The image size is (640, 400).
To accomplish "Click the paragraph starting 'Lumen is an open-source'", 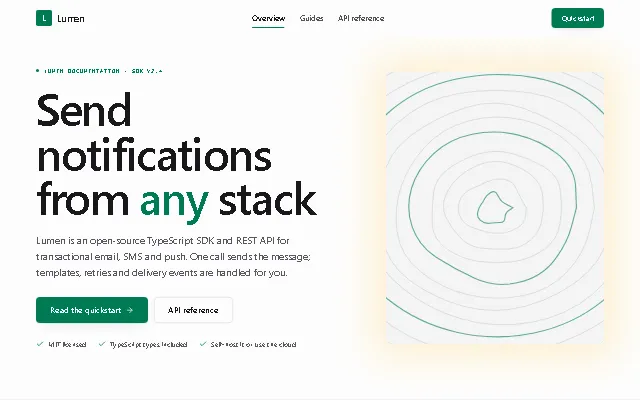I will [x=173, y=256].
